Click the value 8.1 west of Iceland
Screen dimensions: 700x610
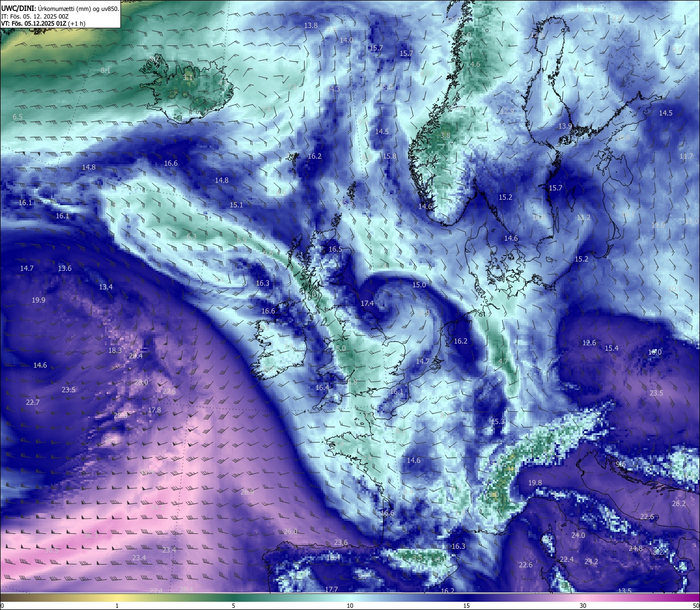click(x=106, y=71)
